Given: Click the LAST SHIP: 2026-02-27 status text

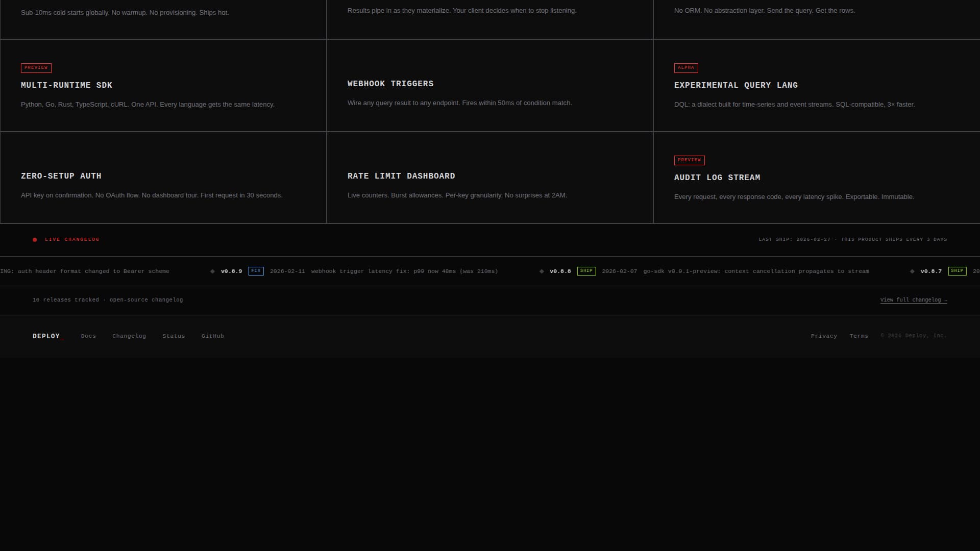Looking at the screenshot, I should (852, 240).
